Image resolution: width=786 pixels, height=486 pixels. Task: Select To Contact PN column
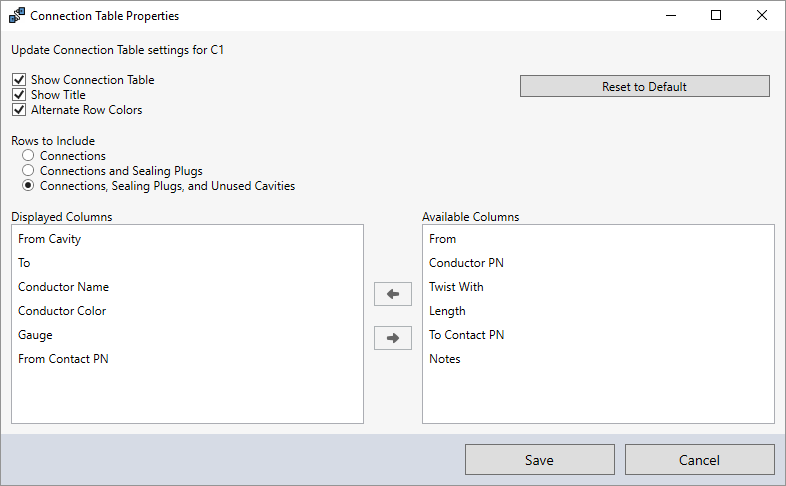coord(599,335)
